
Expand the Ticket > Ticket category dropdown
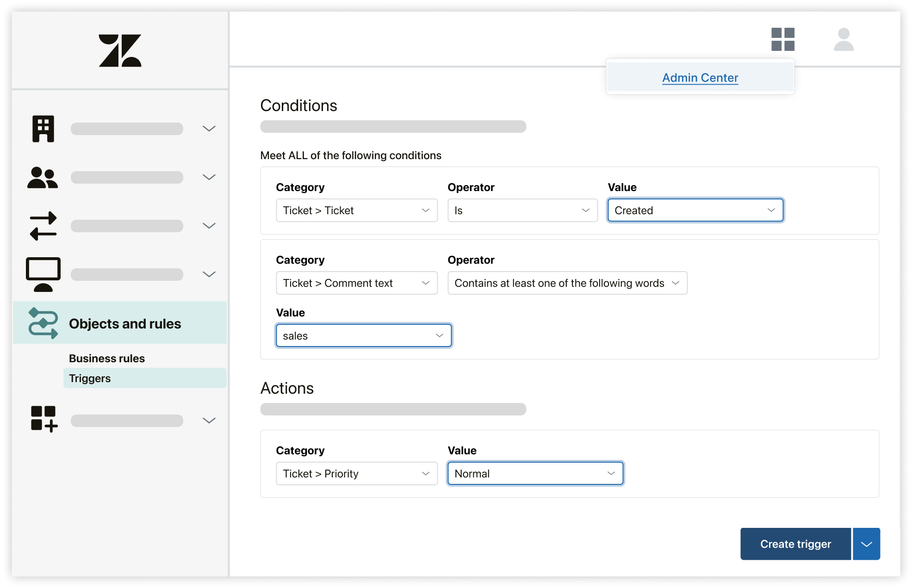tap(355, 210)
